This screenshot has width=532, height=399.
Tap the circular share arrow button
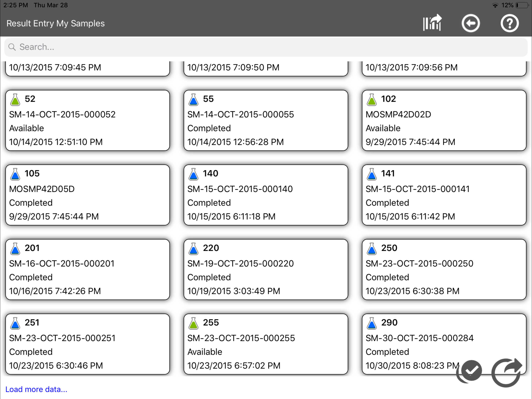tap(507, 373)
